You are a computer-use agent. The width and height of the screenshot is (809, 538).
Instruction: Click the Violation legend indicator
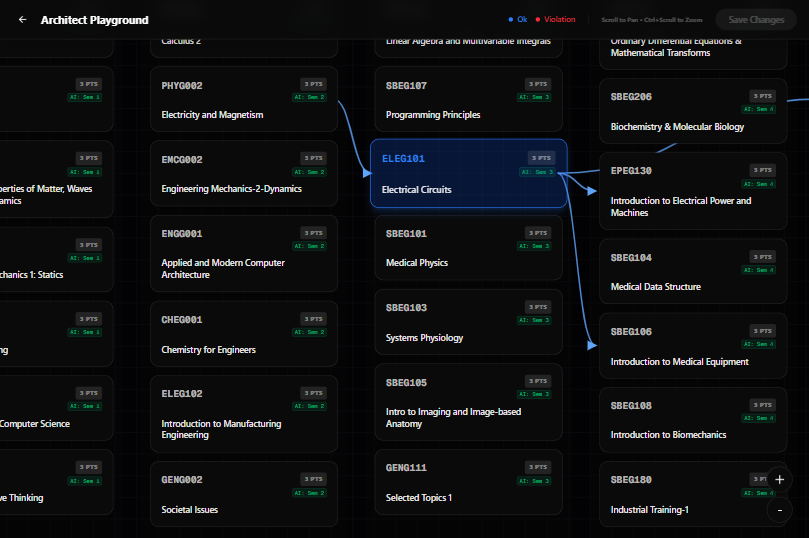point(555,19)
